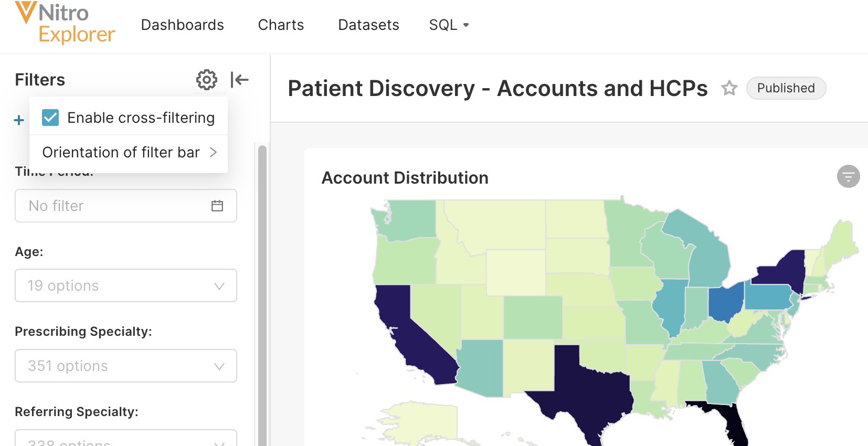Navigate to Datasets

pyautogui.click(x=368, y=25)
